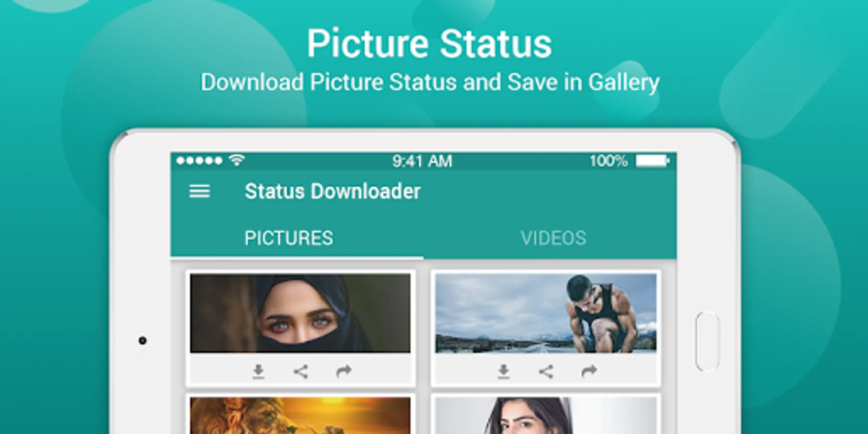Viewport: 868px width, 434px height.
Task: Tap the signal strength dots
Action: tap(199, 161)
